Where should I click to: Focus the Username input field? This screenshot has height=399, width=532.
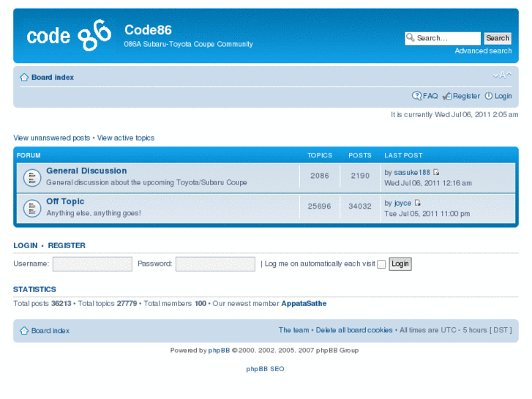pos(92,264)
